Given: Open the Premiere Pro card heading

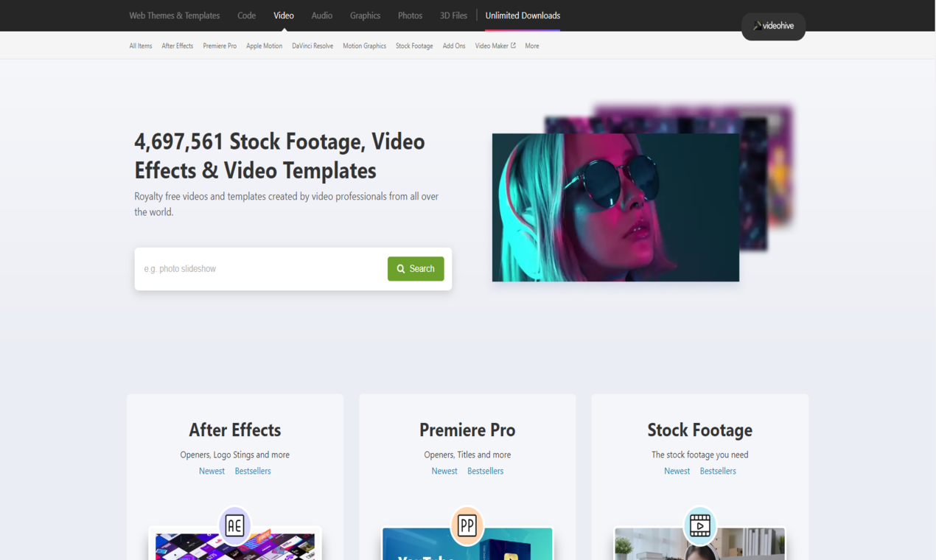Looking at the screenshot, I should (x=467, y=430).
